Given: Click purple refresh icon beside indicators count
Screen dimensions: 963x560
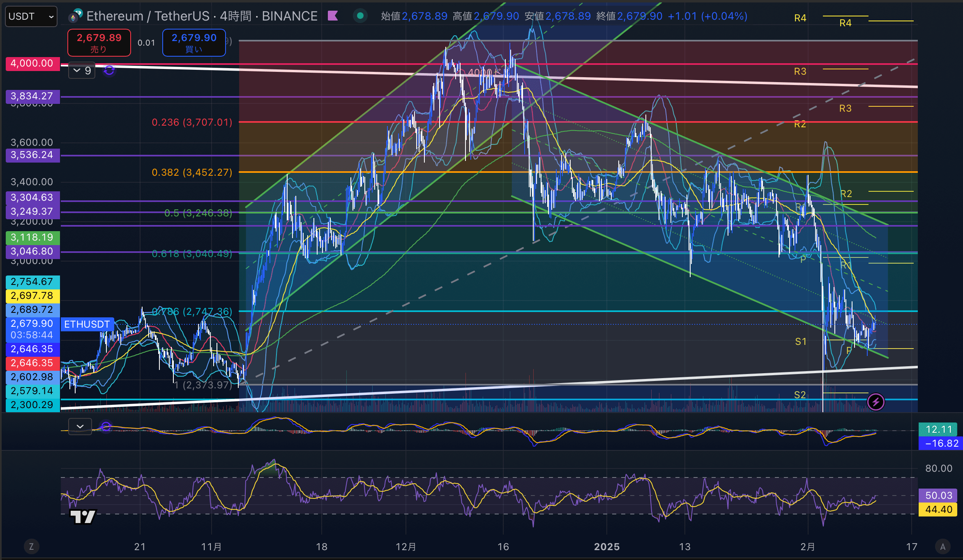Looking at the screenshot, I should pos(109,71).
